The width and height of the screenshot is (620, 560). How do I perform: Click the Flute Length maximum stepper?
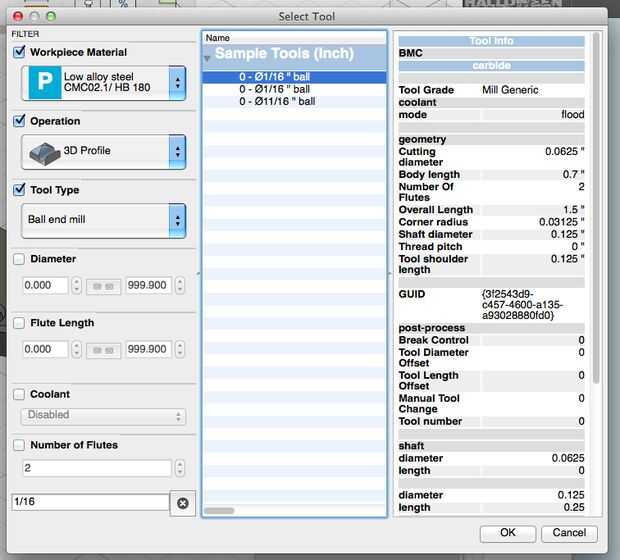tap(180, 349)
